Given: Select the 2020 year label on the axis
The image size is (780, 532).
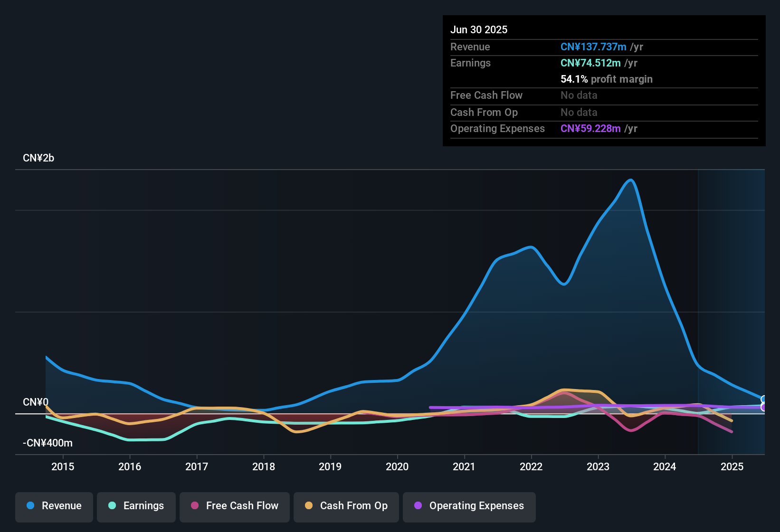Looking at the screenshot, I should click(398, 467).
